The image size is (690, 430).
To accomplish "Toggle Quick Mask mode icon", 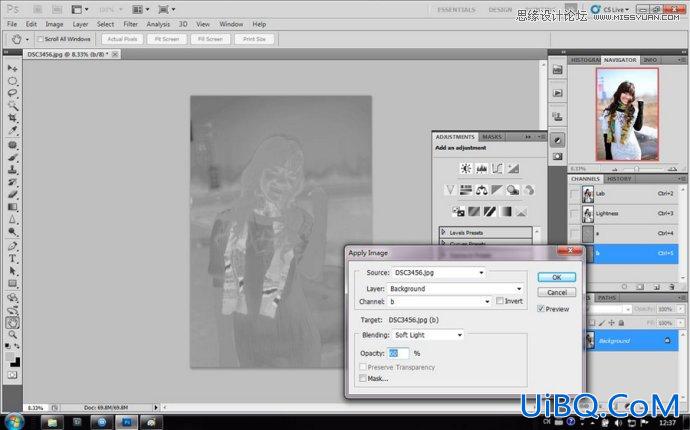I will pos(12,375).
